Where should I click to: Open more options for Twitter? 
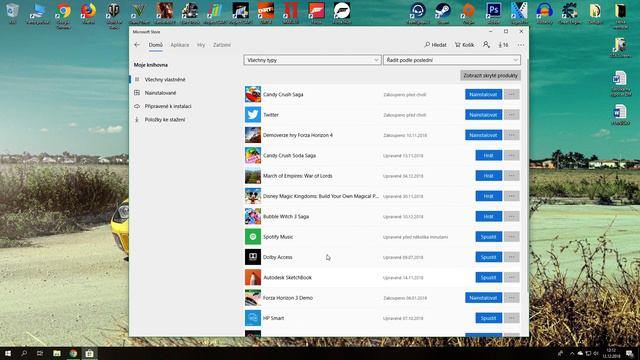[x=511, y=115]
